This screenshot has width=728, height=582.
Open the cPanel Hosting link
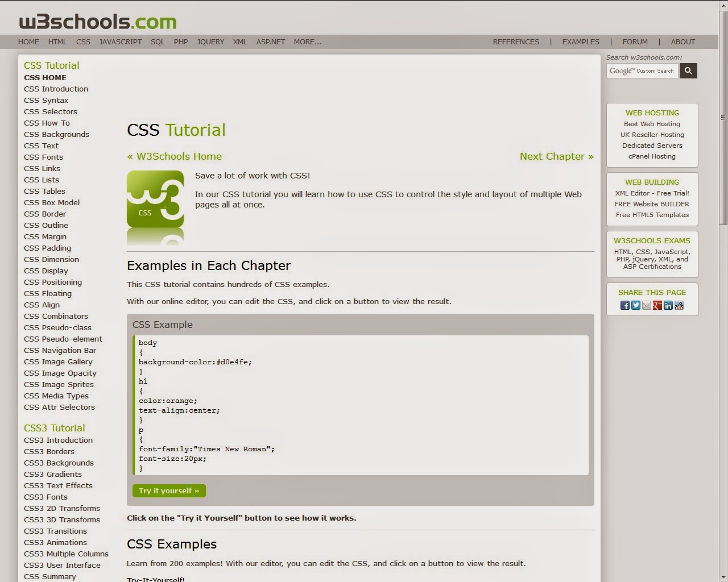click(652, 156)
